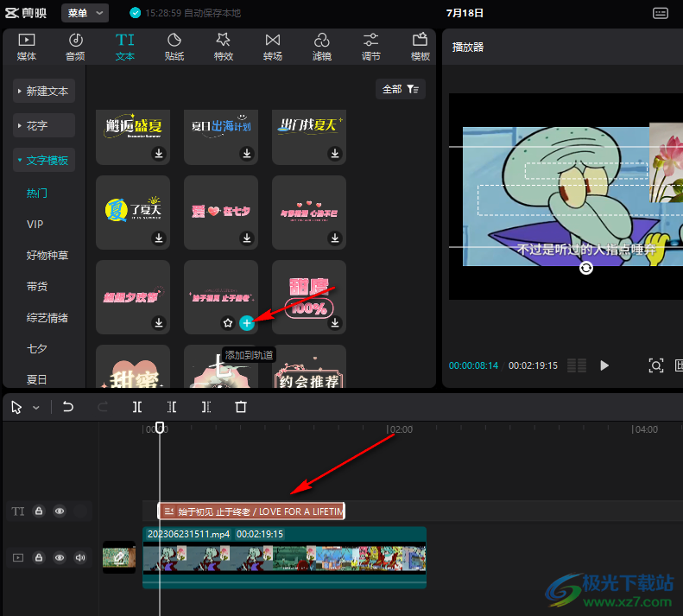Open the 转场 transitions tab
683x616 pixels.
click(x=273, y=47)
